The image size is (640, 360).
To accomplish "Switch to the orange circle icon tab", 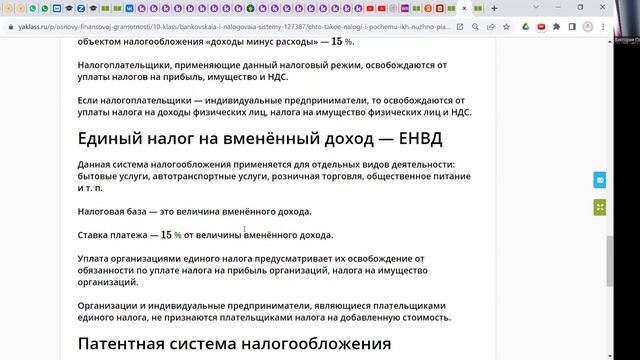I will pos(428,8).
